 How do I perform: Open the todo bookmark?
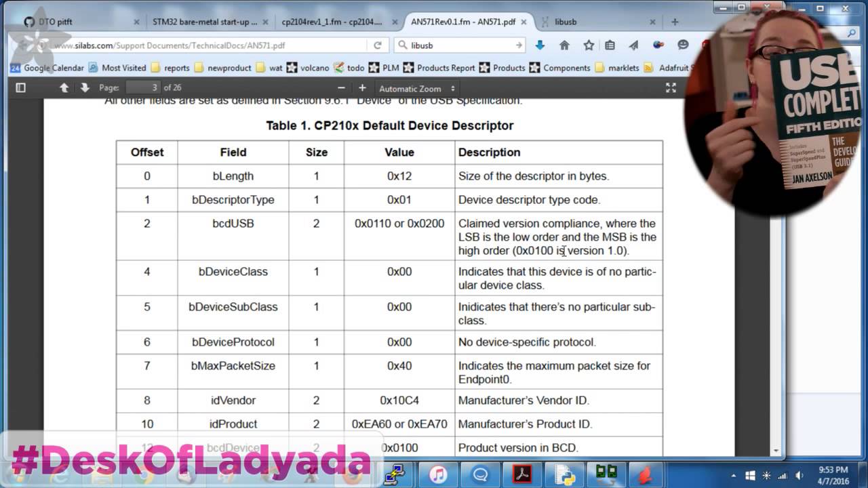[349, 68]
